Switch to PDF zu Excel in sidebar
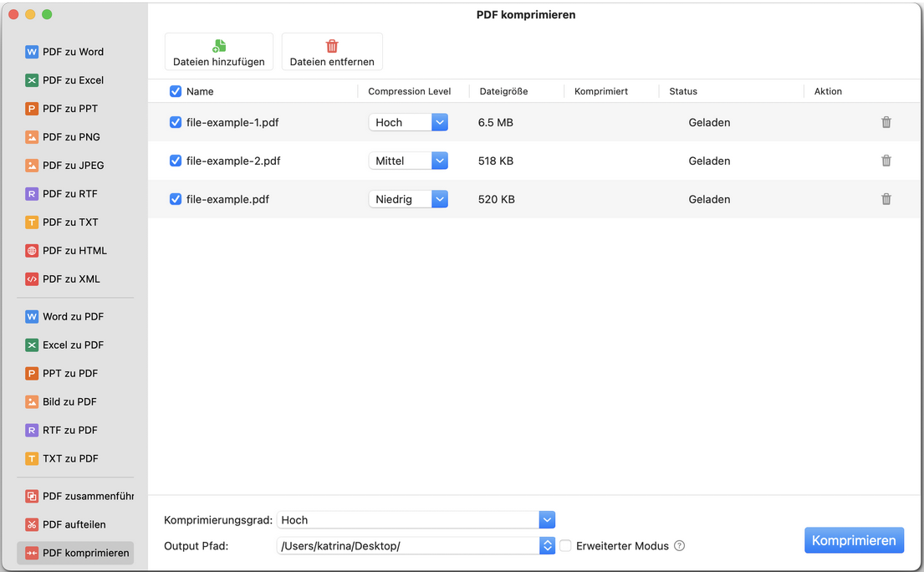The image size is (924, 572). 73,80
